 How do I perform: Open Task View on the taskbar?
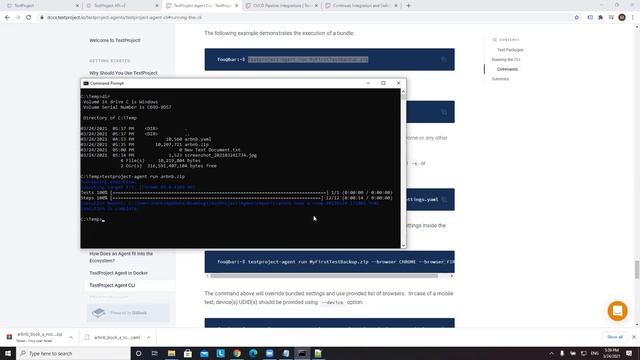[x=155, y=353]
